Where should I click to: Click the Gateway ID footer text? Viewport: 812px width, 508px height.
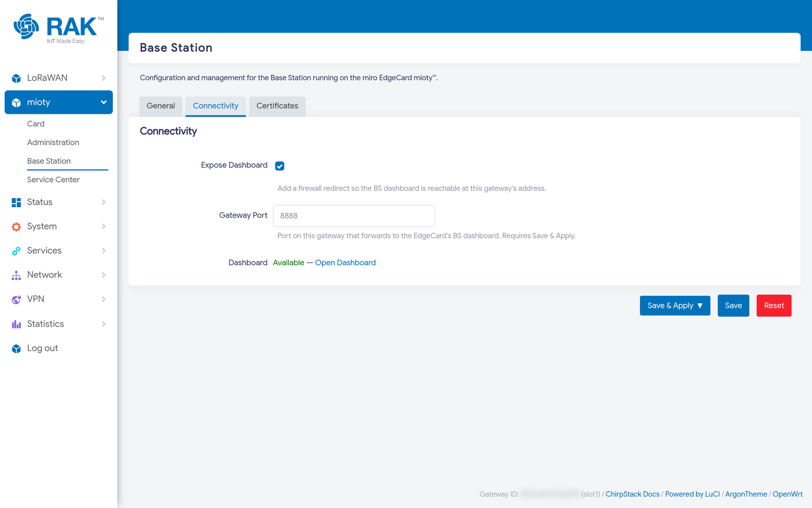540,494
